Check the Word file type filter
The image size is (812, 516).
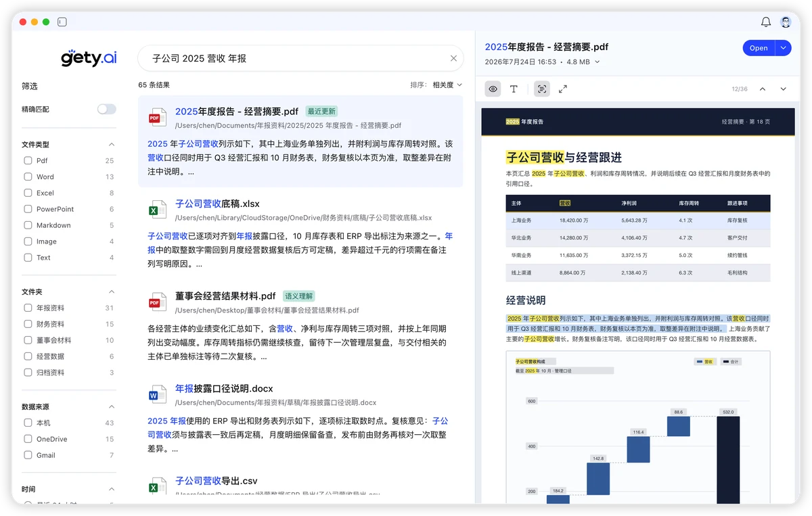(28, 177)
